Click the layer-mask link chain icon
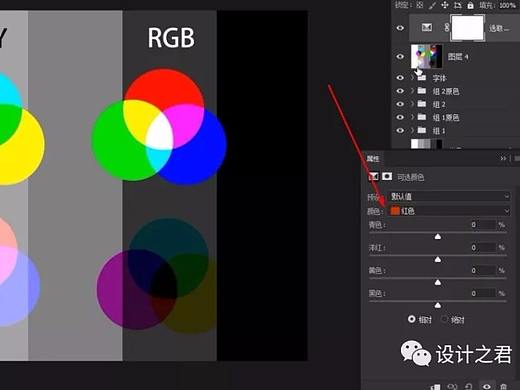 [x=447, y=27]
